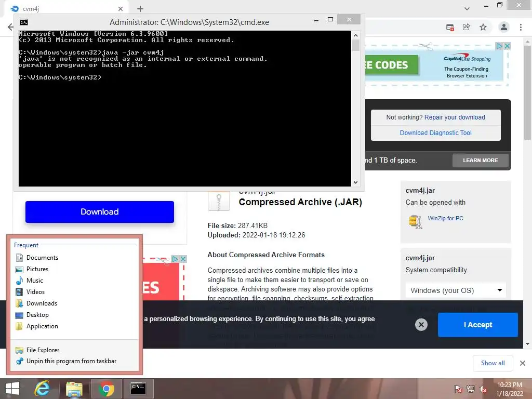Open Internet Explorer from the taskbar
This screenshot has width=532, height=399.
(42, 389)
